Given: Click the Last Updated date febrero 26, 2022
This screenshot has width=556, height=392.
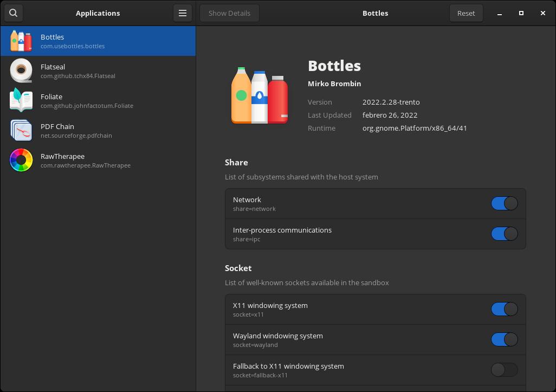Looking at the screenshot, I should click(390, 115).
